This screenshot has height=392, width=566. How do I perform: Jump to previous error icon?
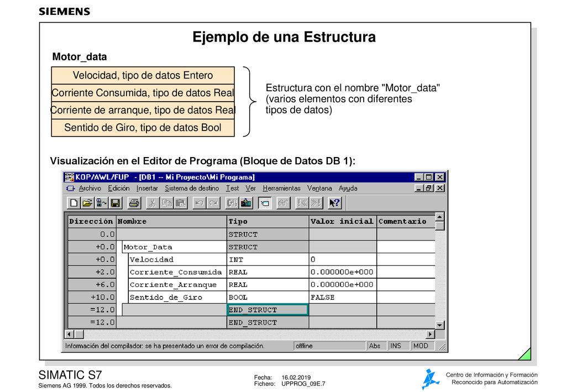pos(302,203)
